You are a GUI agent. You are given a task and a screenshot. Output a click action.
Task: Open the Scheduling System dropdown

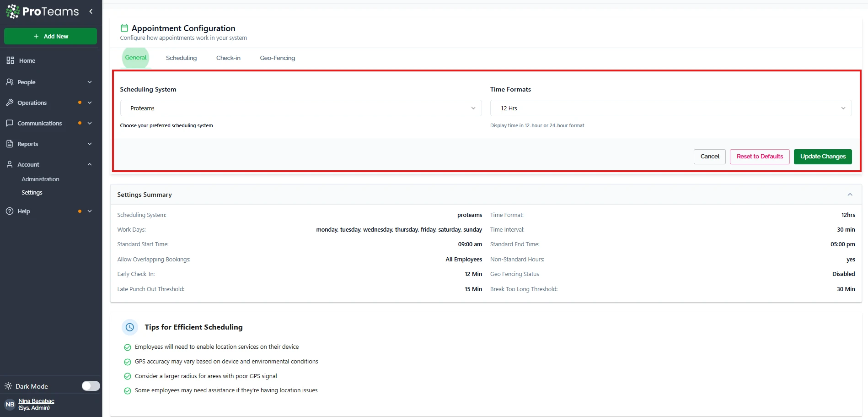coord(300,108)
